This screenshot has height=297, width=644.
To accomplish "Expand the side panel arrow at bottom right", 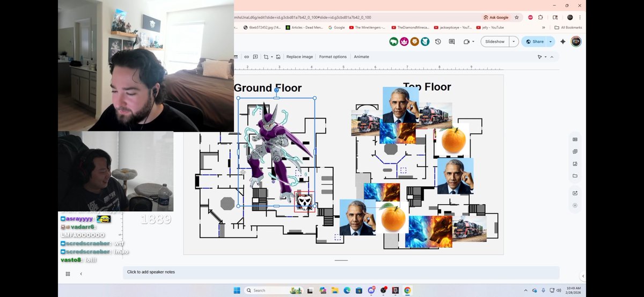I will point(583,276).
